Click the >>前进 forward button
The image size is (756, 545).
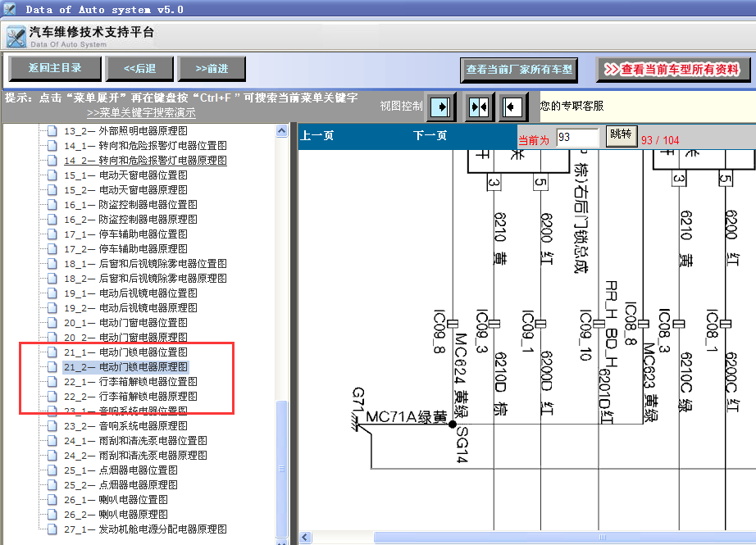[x=212, y=68]
